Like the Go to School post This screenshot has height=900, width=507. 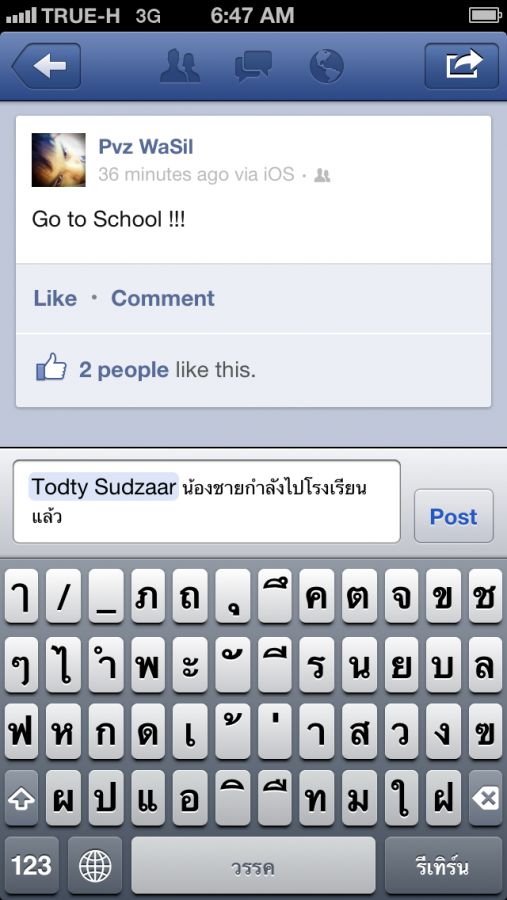[x=55, y=298]
